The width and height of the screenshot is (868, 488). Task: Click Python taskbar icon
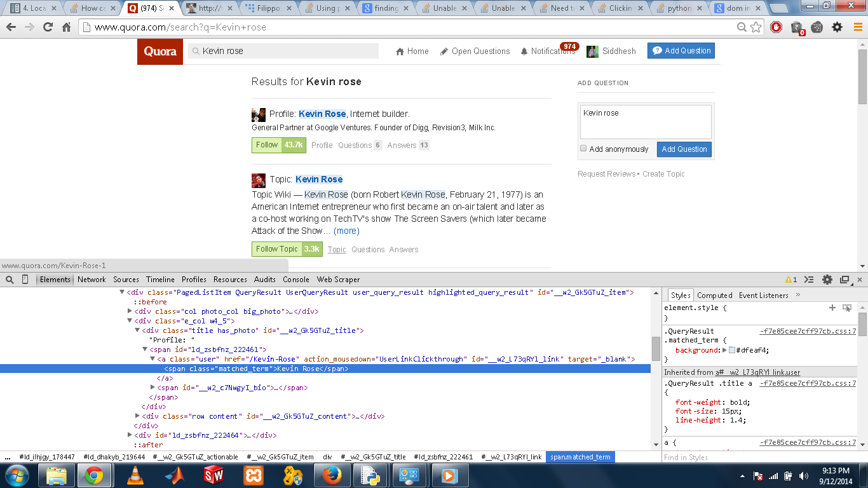(370, 475)
